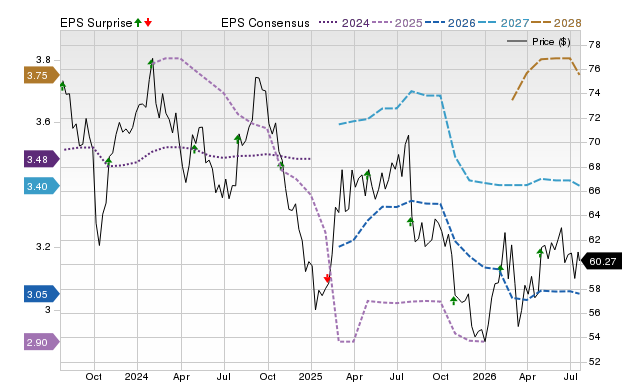Click the 64 label on the price axis
Image resolution: width=640 pixels, height=382 pixels.
(x=595, y=215)
